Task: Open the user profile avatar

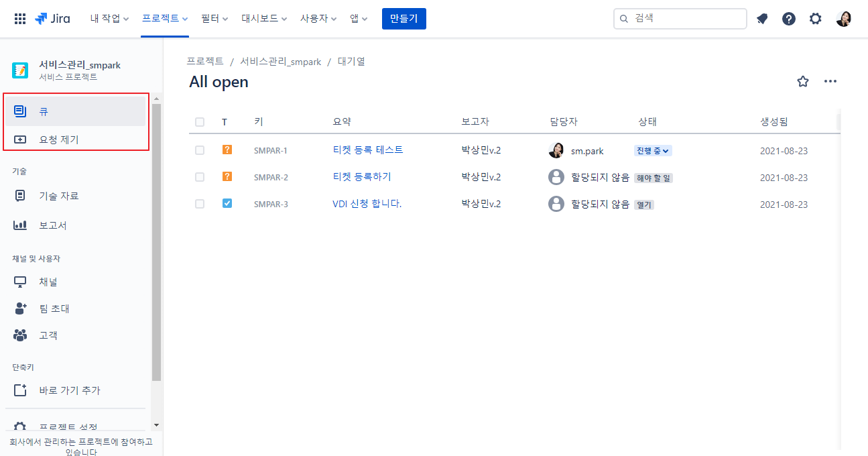Action: 843,19
